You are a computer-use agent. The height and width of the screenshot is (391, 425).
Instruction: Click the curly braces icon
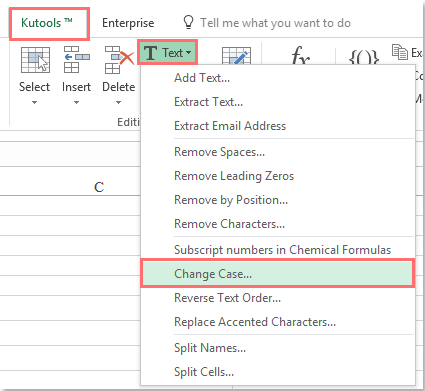[x=364, y=57]
